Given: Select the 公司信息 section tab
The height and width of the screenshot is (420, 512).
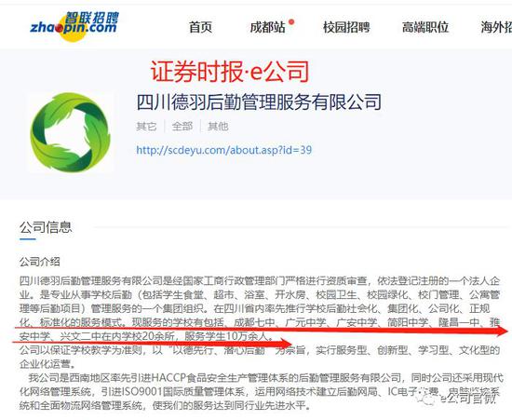Looking at the screenshot, I should (x=46, y=227).
